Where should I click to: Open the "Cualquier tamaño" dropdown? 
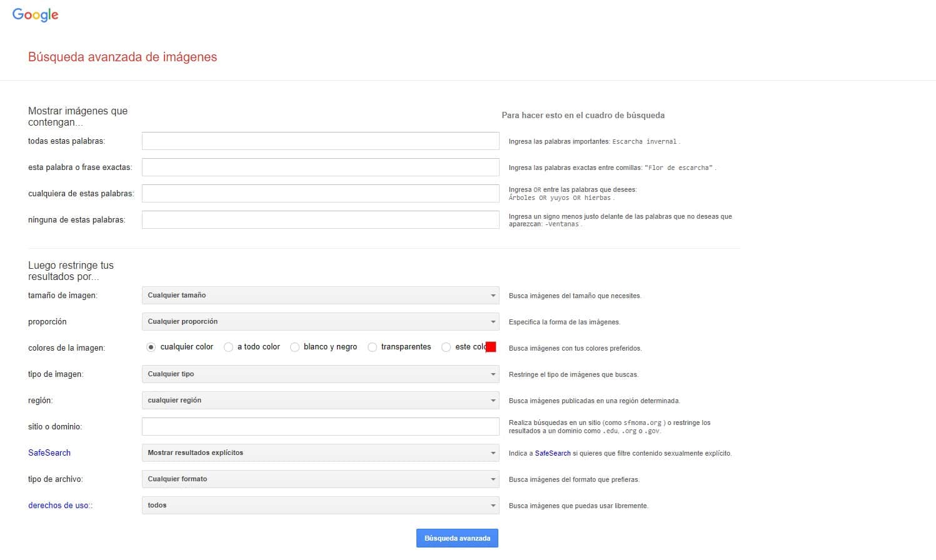(320, 295)
